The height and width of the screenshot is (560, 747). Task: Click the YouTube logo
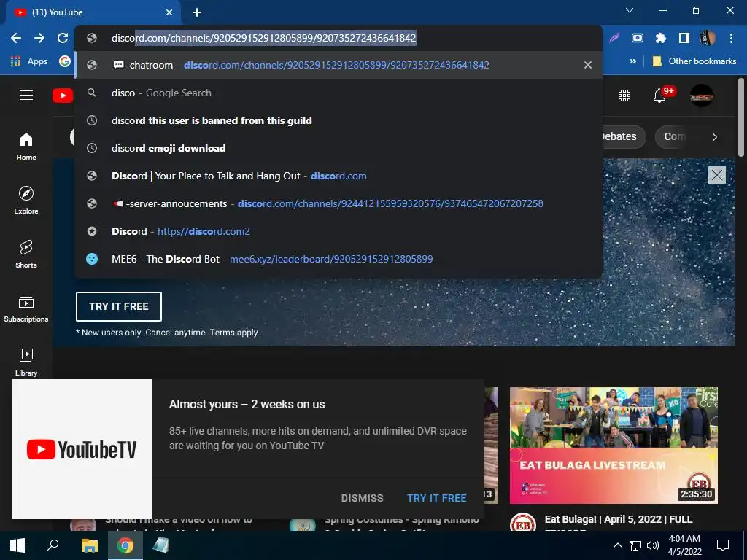(x=63, y=96)
